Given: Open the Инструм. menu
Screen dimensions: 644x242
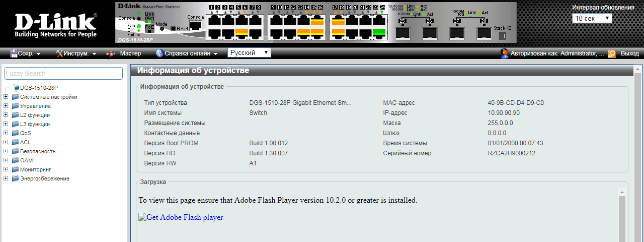Looking at the screenshot, I should (76, 53).
